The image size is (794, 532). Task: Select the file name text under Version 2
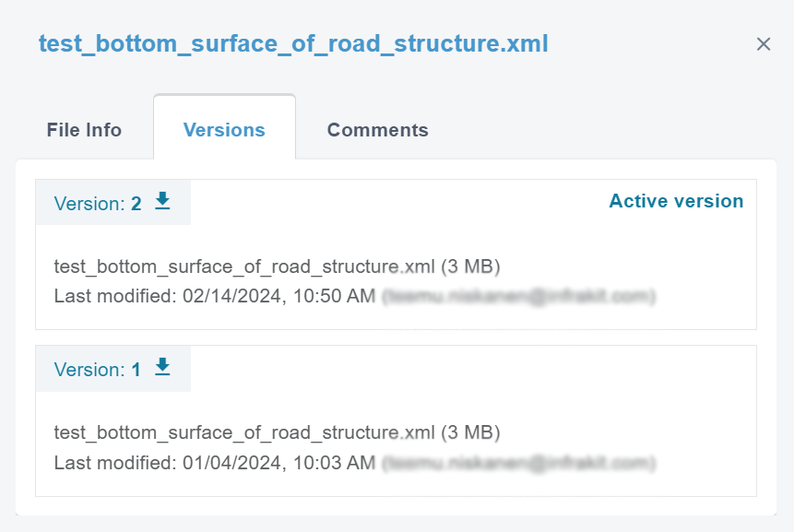[244, 267]
